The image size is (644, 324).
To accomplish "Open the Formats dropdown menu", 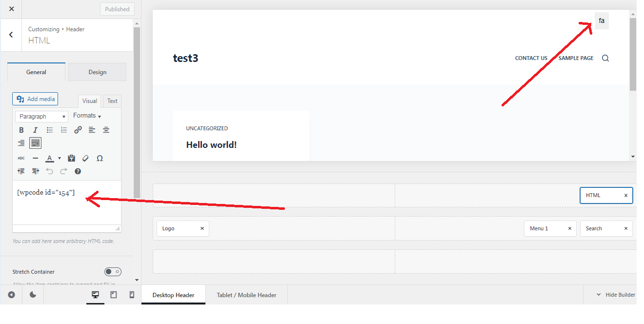I will click(x=87, y=116).
